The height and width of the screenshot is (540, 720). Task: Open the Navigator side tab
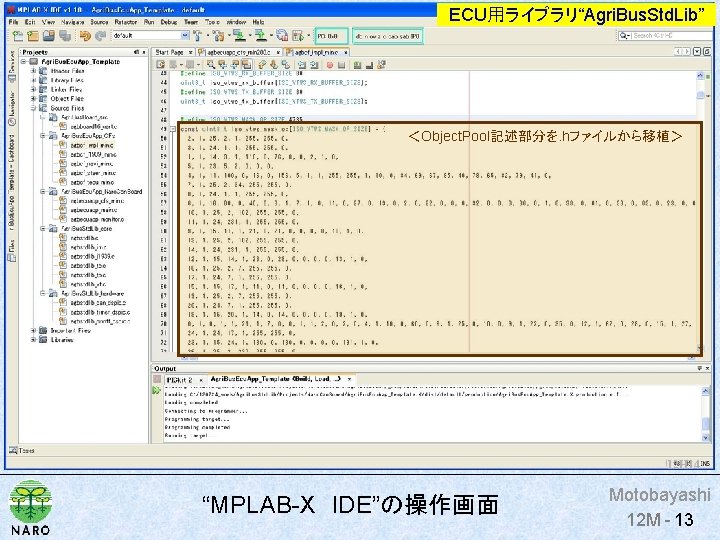point(12,108)
